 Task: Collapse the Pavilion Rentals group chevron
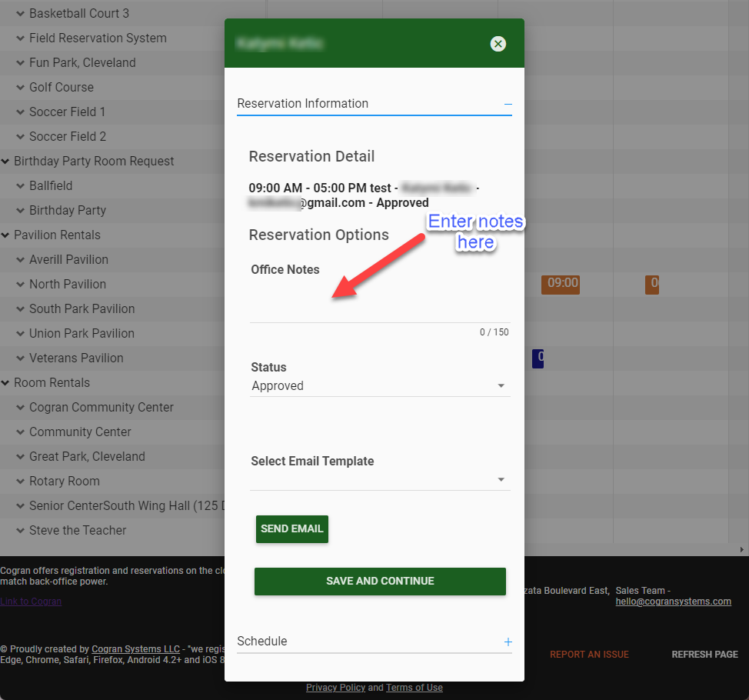click(6, 235)
